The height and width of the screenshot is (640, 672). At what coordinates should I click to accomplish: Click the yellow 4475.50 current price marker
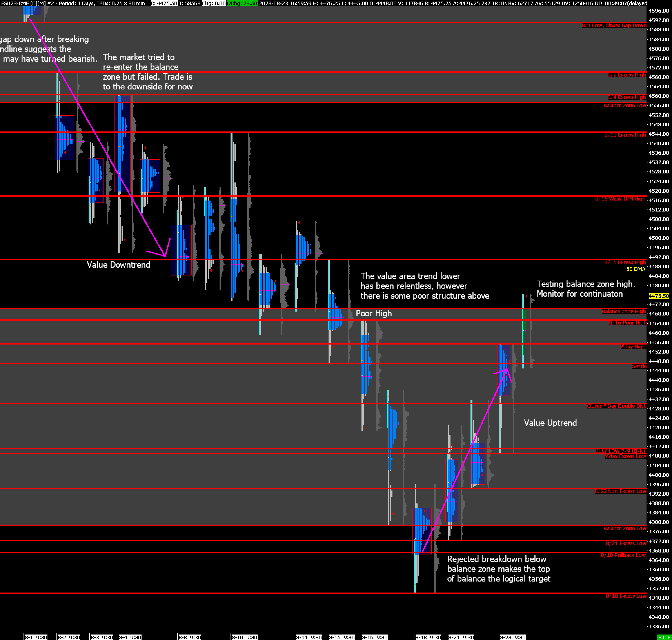[659, 296]
